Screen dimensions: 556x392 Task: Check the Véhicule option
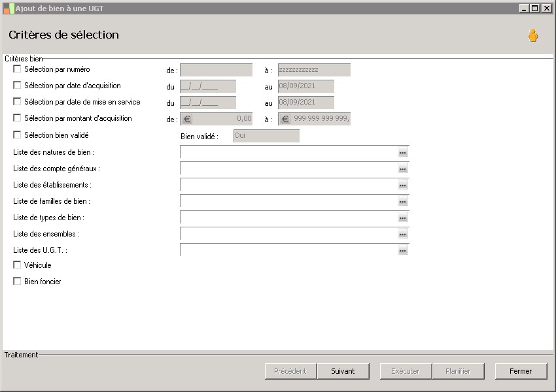17,265
